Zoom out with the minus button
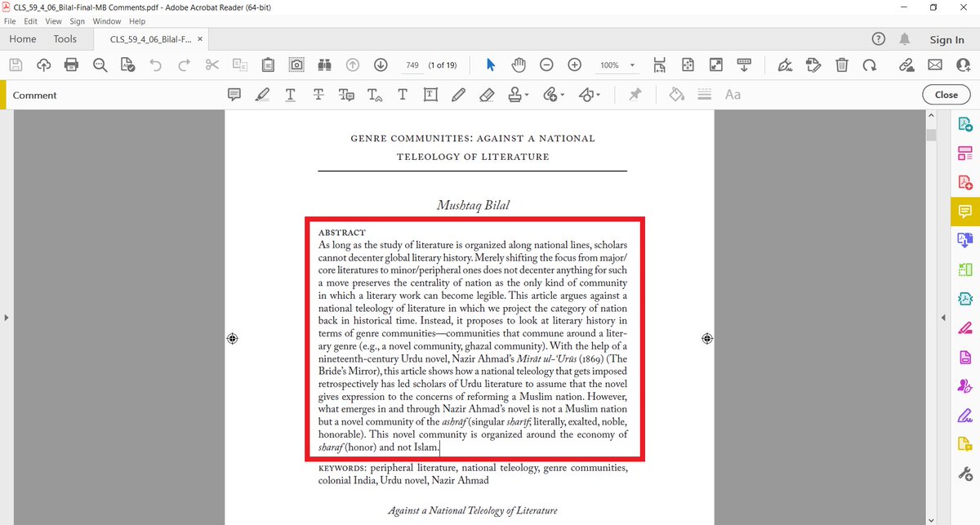980x525 pixels. click(546, 65)
